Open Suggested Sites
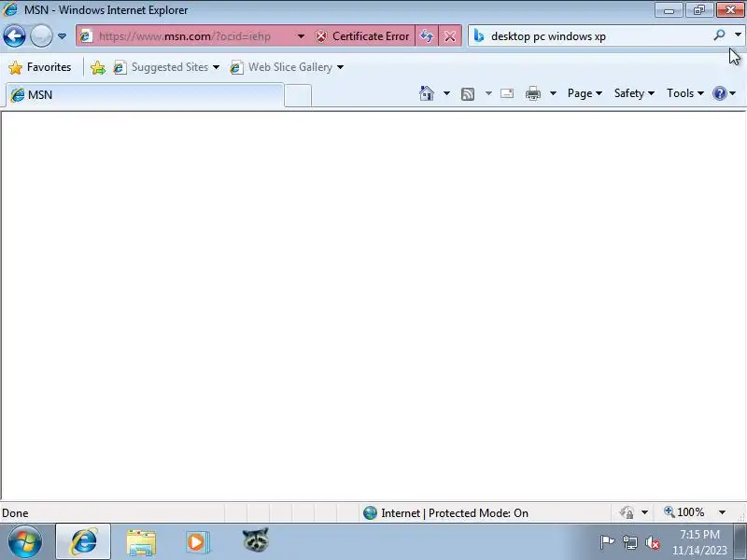Image resolution: width=747 pixels, height=560 pixels. click(x=162, y=67)
